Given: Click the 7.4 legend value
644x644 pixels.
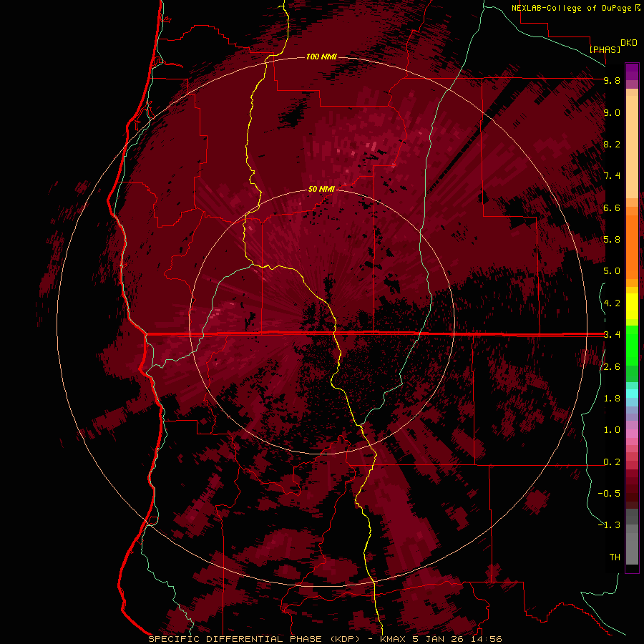Looking at the screenshot, I should tap(612, 176).
